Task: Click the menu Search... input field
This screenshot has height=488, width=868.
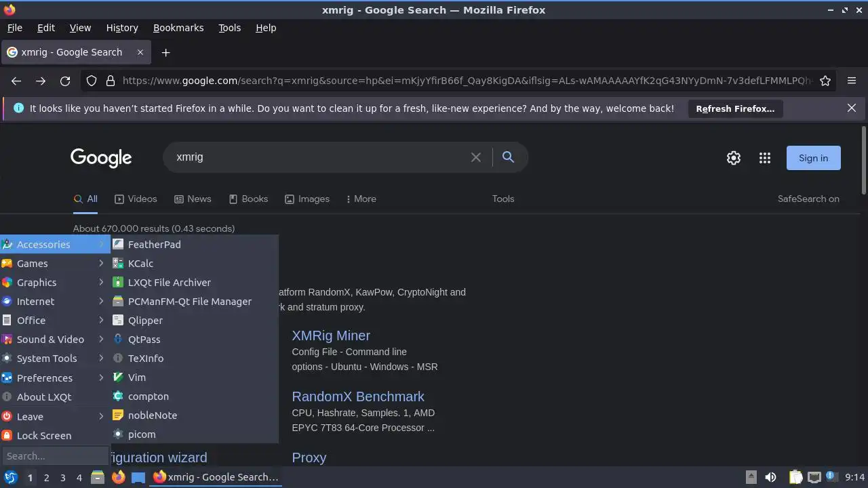Action: tap(55, 456)
